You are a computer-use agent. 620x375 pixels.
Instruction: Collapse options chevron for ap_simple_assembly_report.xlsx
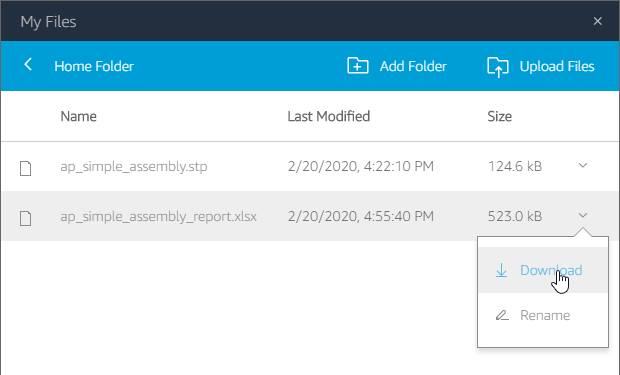tap(583, 215)
